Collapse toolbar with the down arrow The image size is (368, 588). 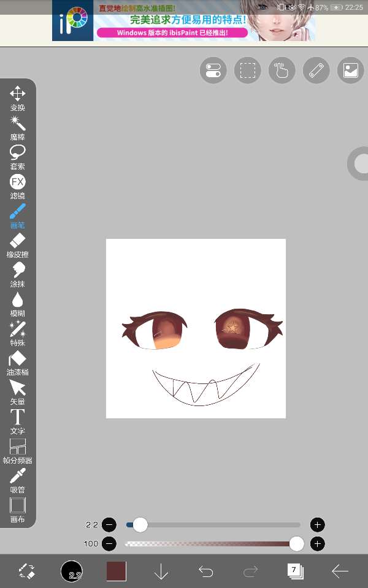tap(161, 571)
